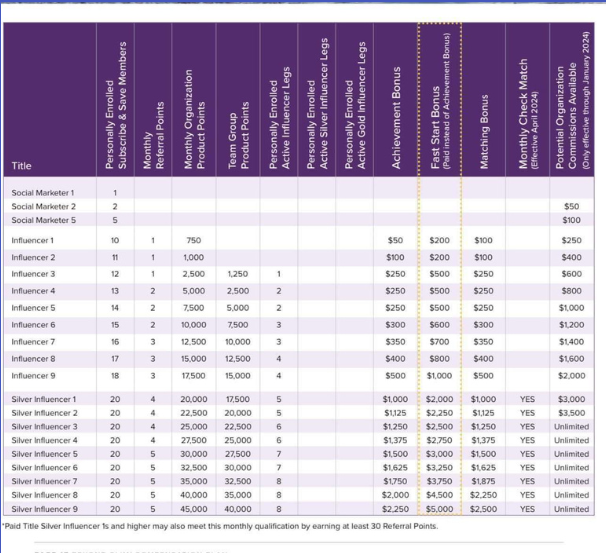This screenshot has width=606, height=553.
Task: Click "$1,375" matching bonus for Silver Influencer 4
Action: coord(483,441)
